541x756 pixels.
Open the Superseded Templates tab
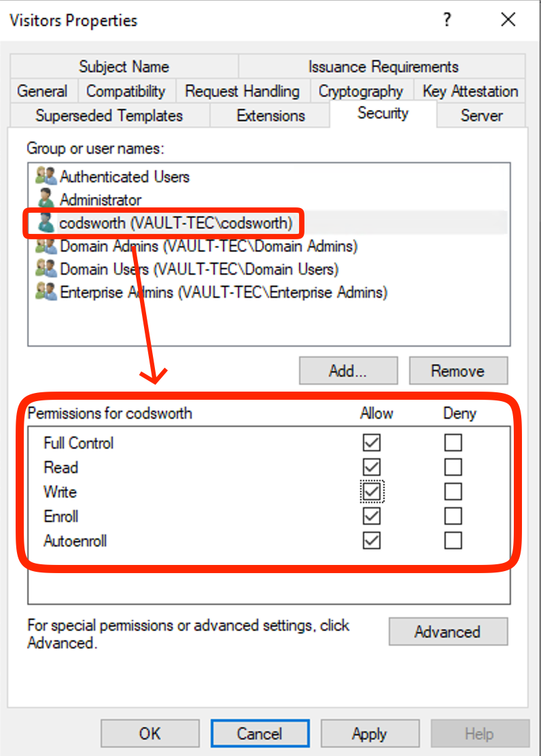tap(109, 116)
